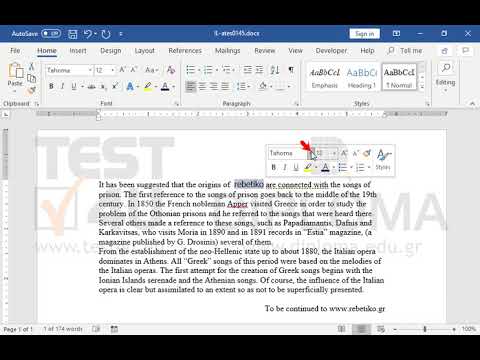
Task: Click Format Painter in the floating mini toolbar
Action: (x=367, y=153)
